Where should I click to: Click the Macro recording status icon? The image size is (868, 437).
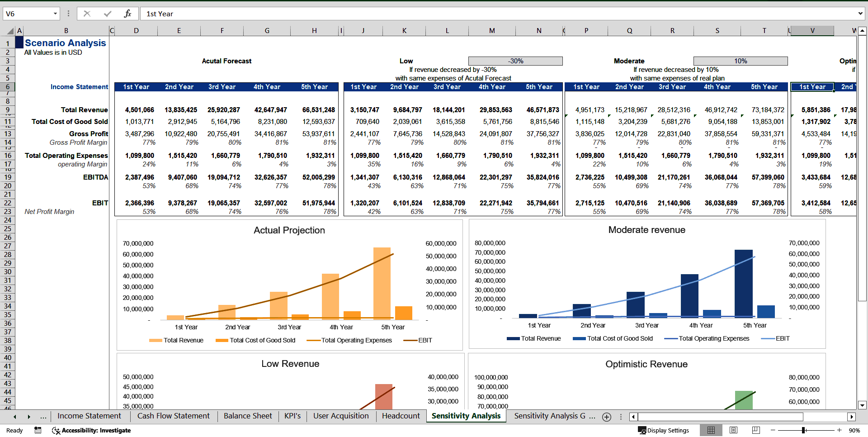(38, 430)
